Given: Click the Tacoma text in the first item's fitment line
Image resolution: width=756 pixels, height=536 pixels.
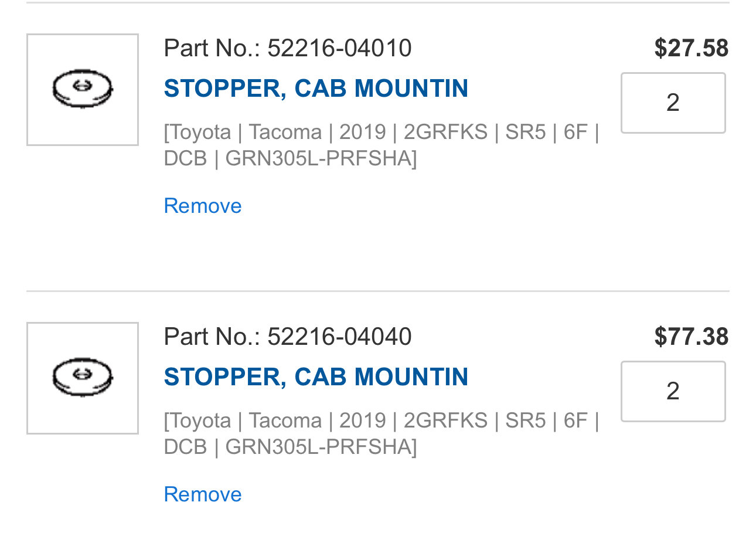Looking at the screenshot, I should pos(285,132).
